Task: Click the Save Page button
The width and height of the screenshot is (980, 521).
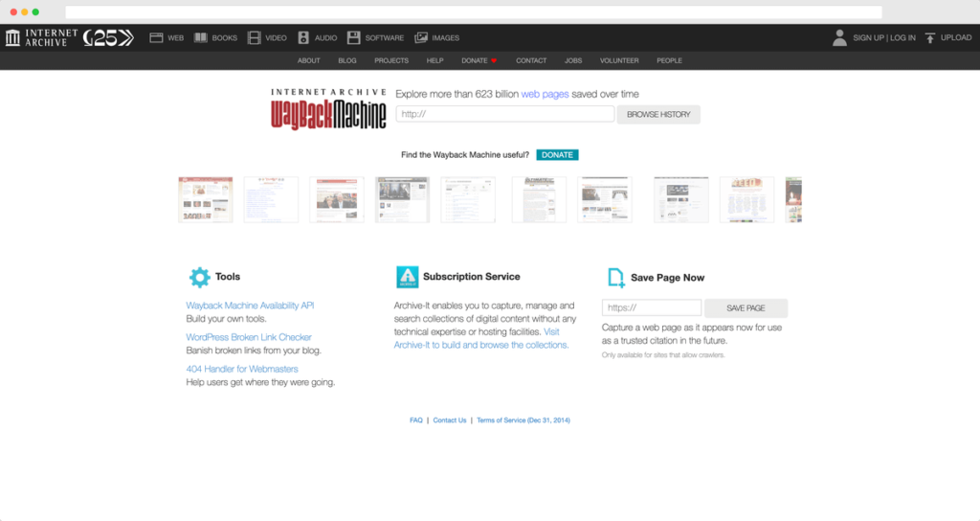Action: (x=746, y=308)
